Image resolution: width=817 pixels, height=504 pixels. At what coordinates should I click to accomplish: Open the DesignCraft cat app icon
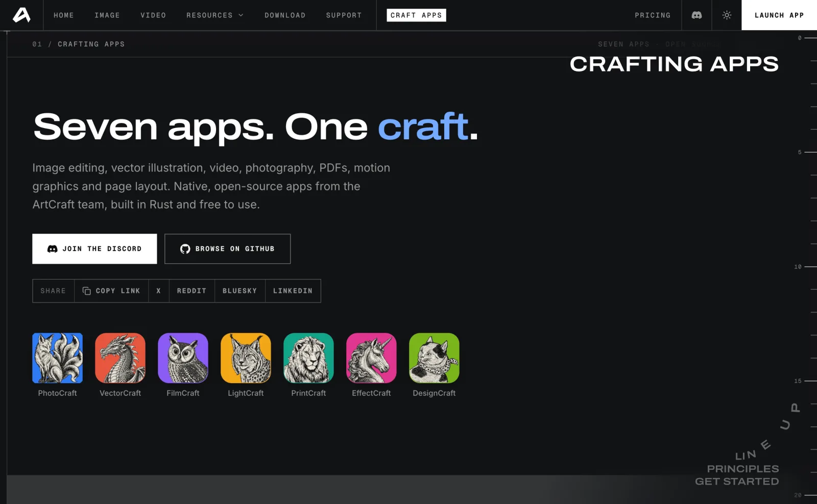click(x=434, y=358)
